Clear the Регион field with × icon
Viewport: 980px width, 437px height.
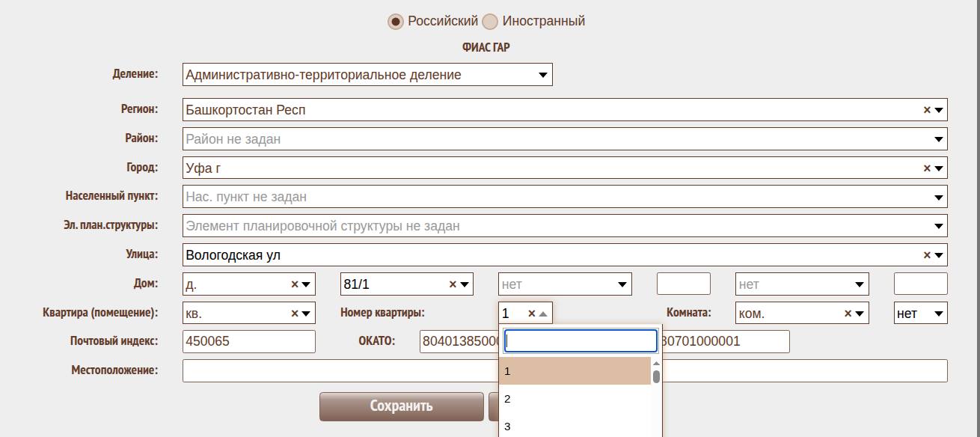pyautogui.click(x=927, y=110)
